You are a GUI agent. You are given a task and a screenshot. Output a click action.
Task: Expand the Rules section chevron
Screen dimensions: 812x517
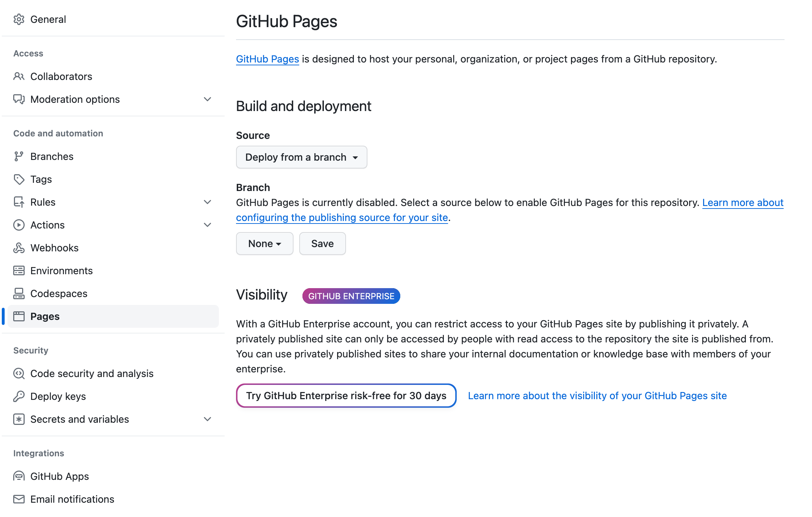(x=207, y=202)
